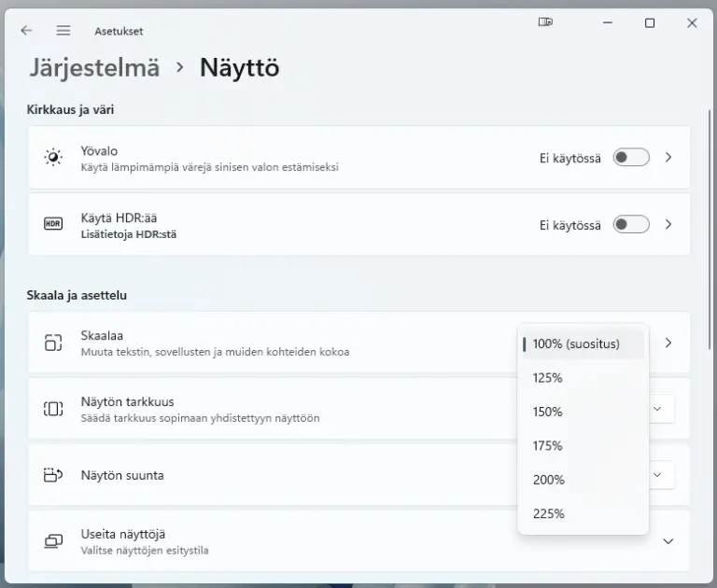Enable the Käytä HDR:ää switch
The image size is (717, 588).
pos(630,224)
